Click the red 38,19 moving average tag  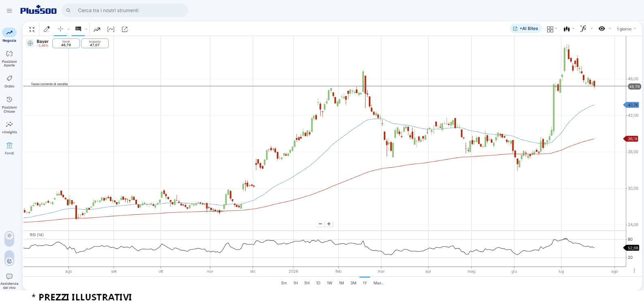pos(631,139)
